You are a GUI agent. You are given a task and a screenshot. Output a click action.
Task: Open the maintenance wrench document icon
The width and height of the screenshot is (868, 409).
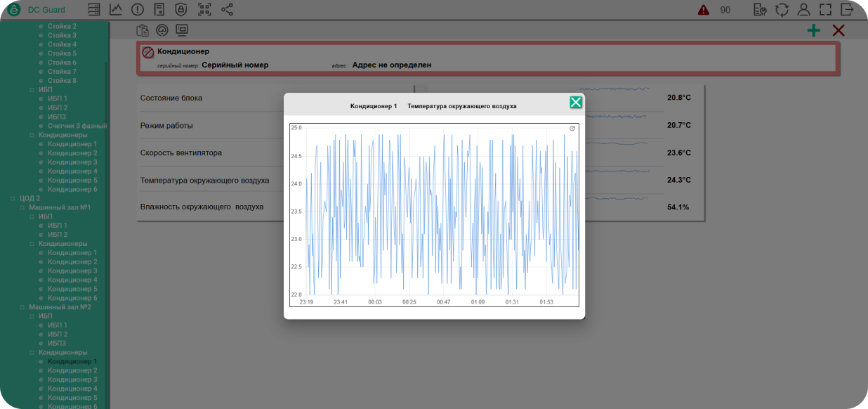(x=760, y=10)
